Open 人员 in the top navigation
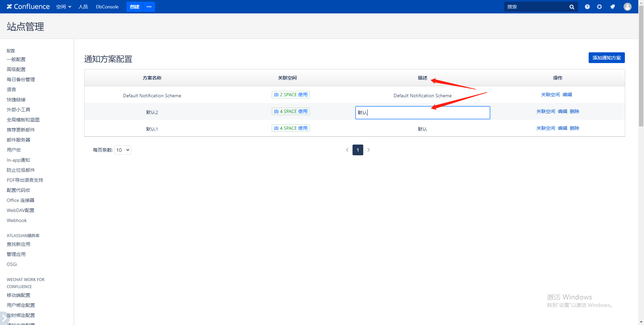Screen dimensions: 644x325 pyautogui.click(x=83, y=7)
